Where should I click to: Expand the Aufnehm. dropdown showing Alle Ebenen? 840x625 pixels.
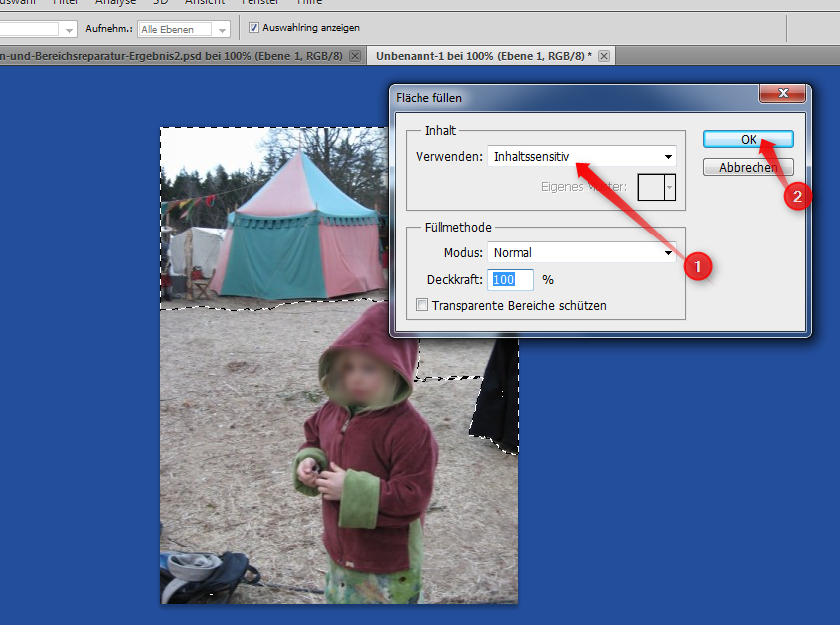click(x=184, y=29)
